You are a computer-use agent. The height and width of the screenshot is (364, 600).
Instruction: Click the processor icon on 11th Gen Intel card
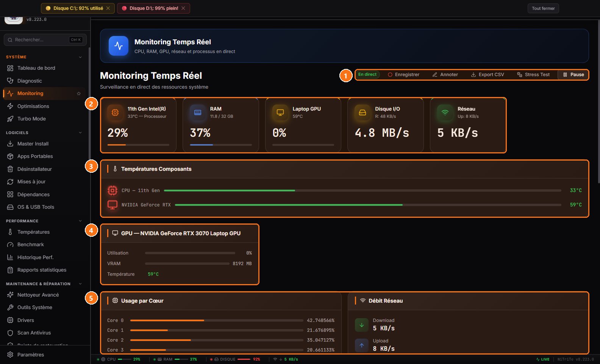(x=115, y=112)
